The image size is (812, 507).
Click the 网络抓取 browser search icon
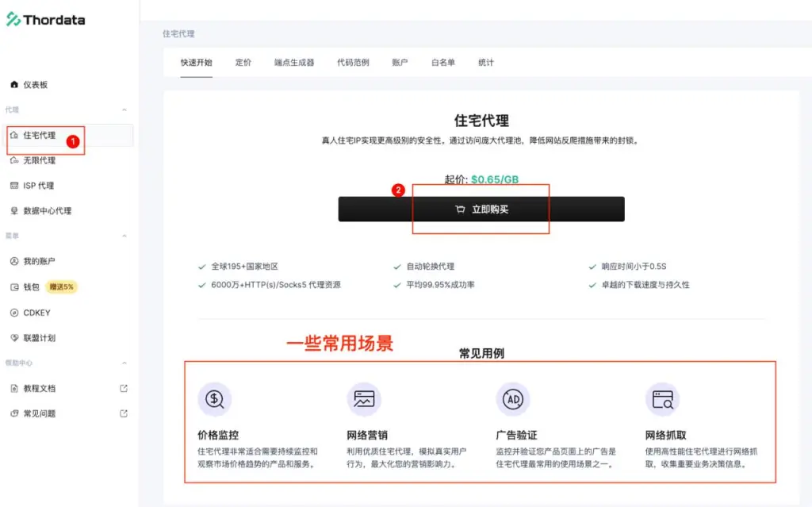(x=662, y=399)
